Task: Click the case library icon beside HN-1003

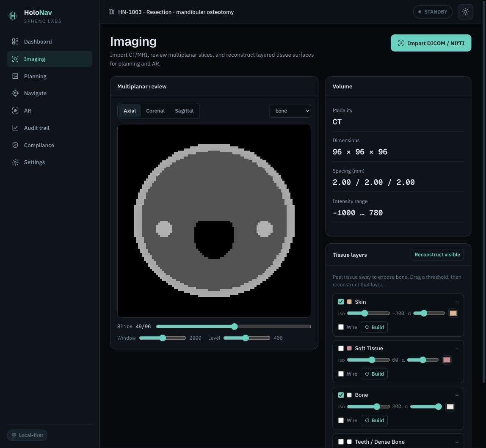Action: point(112,12)
